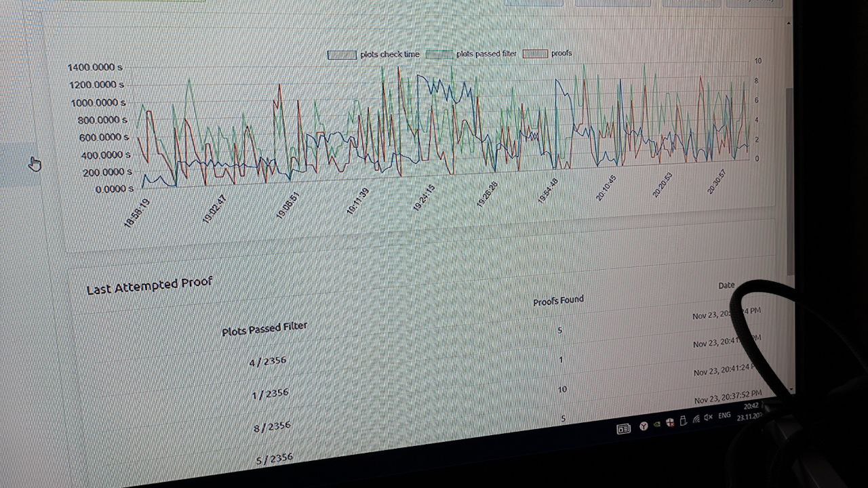
Task: Toggle the proofs legend swatch
Action: tap(535, 54)
